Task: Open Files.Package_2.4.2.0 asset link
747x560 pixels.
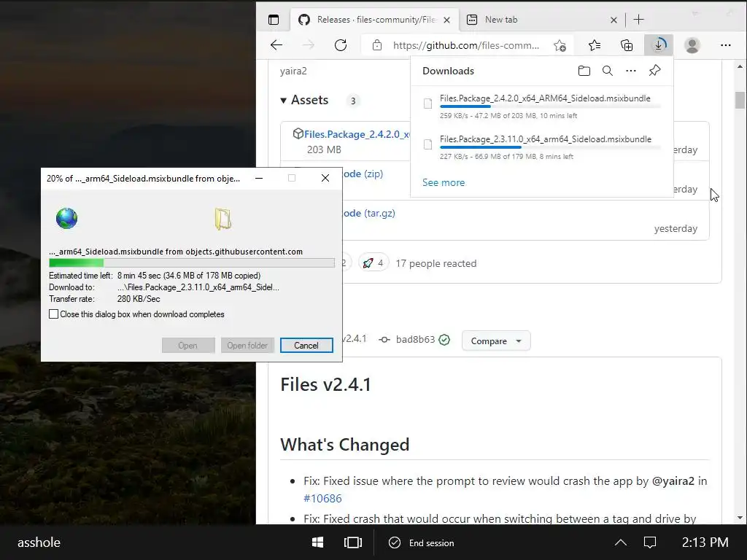Action: [x=356, y=134]
